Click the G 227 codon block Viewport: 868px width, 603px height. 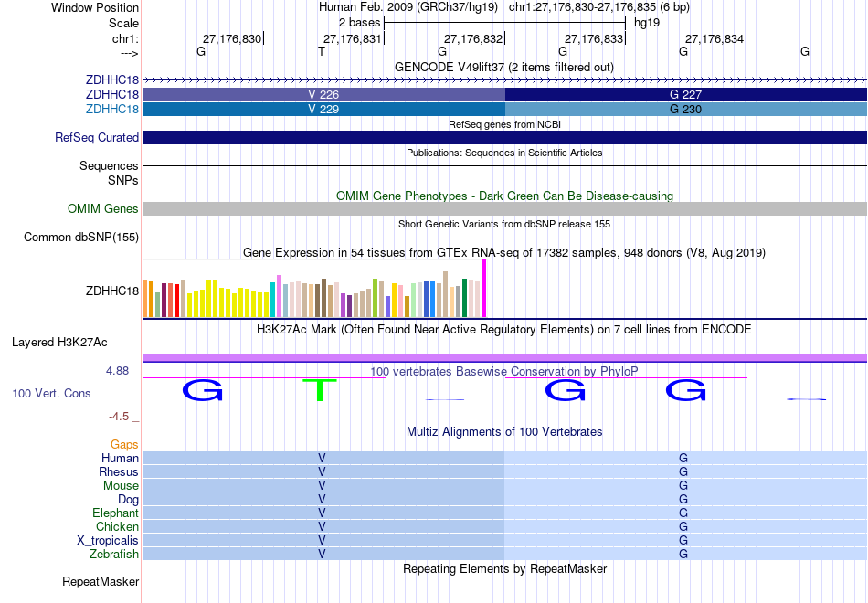pyautogui.click(x=686, y=95)
